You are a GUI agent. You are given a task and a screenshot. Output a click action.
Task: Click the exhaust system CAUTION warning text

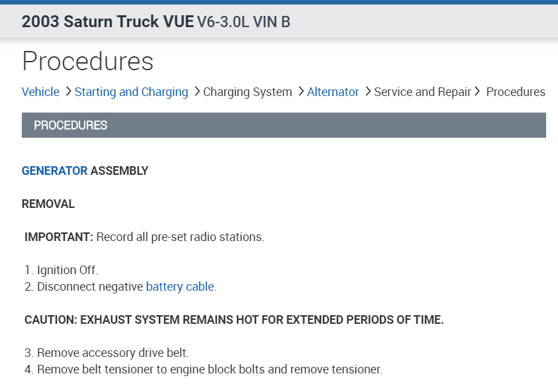234,320
